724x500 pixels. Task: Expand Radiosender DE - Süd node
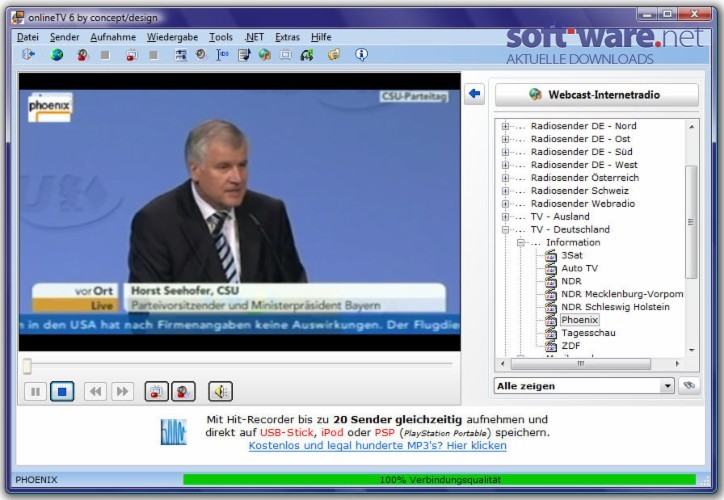(x=505, y=152)
